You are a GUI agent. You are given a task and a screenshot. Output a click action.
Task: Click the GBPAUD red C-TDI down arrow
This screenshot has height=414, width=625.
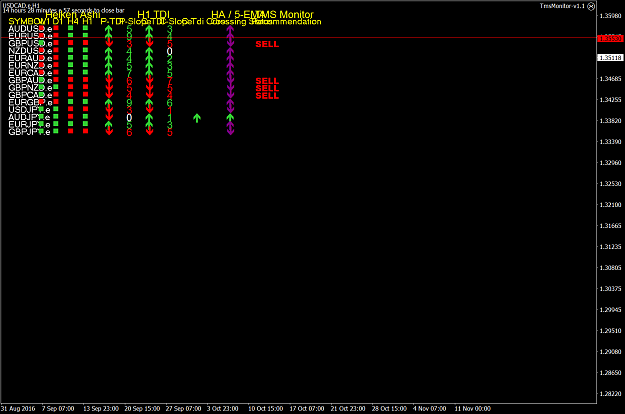coord(149,81)
